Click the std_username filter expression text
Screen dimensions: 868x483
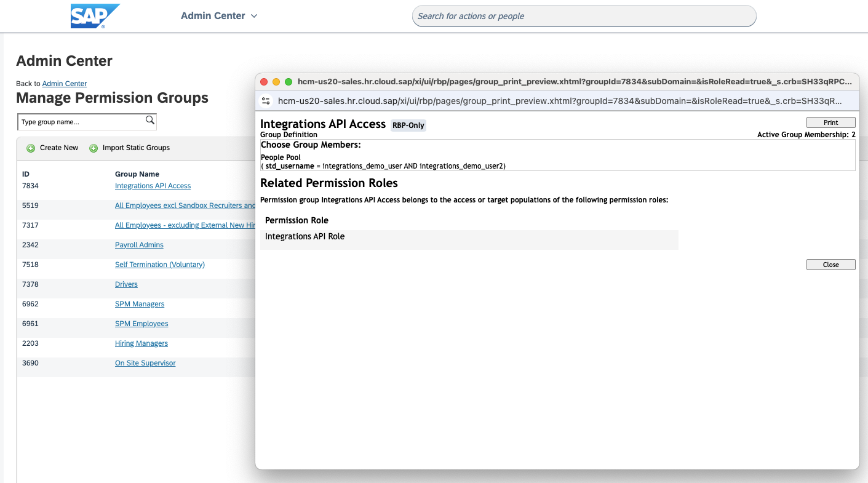(x=383, y=166)
